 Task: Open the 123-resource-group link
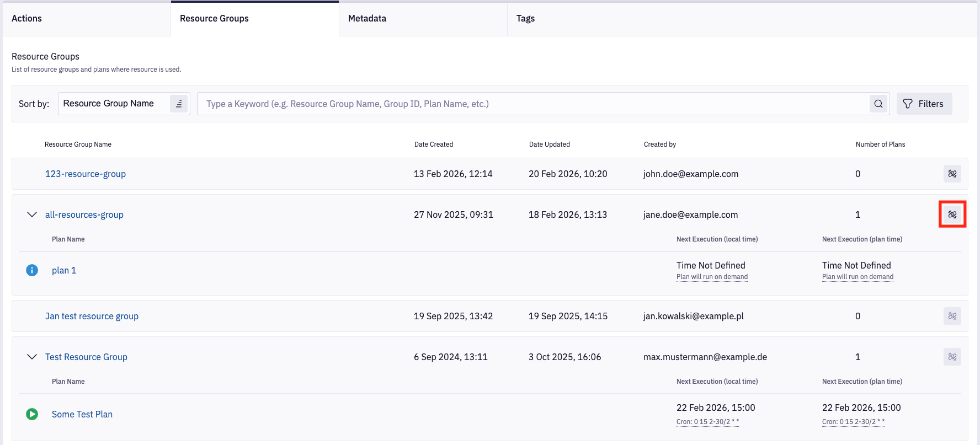click(x=86, y=174)
